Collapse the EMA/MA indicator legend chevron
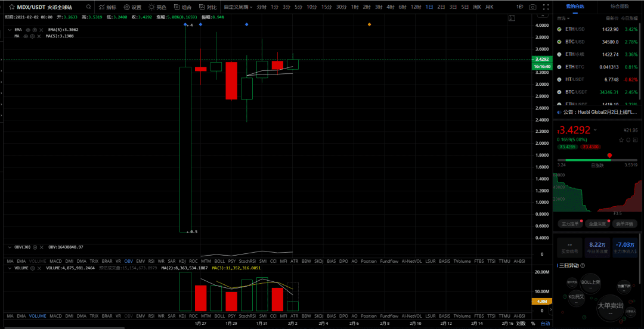The image size is (644, 329). 10,30
